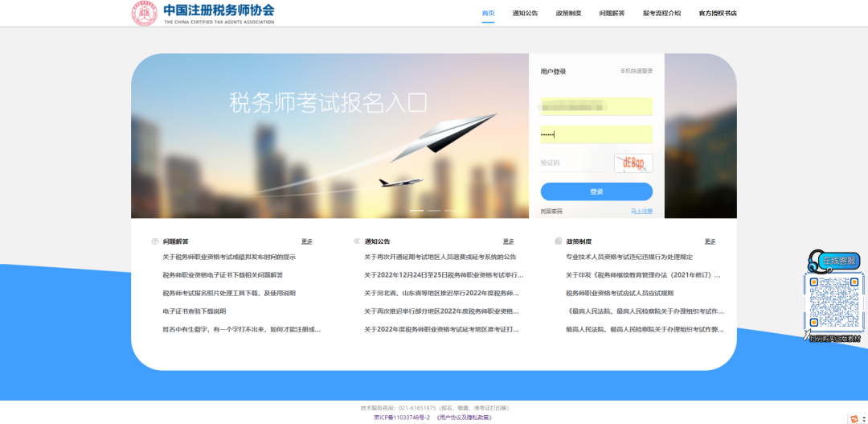
Task: Open the 《用户协议及隐私政策》 link
Action: tap(465, 418)
